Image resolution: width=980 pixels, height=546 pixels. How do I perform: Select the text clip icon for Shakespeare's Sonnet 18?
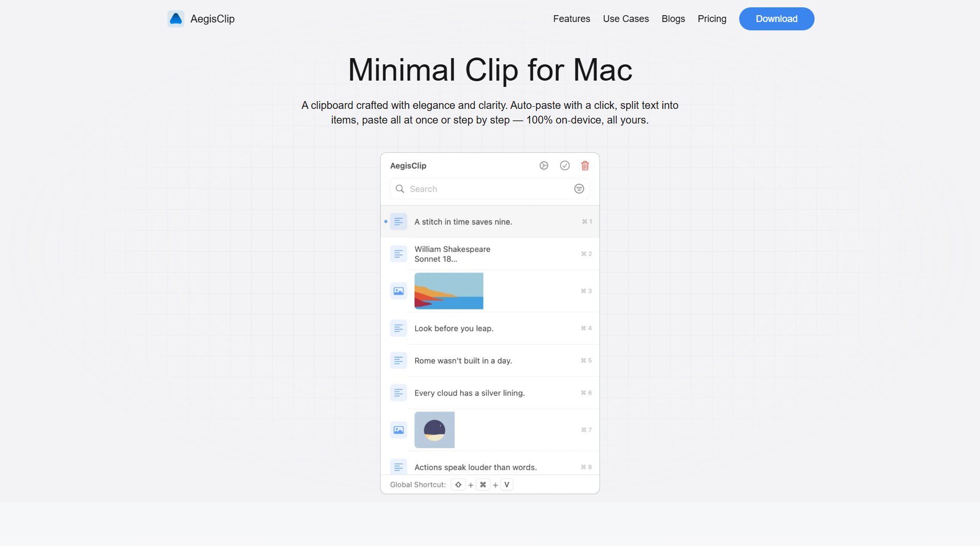click(398, 253)
